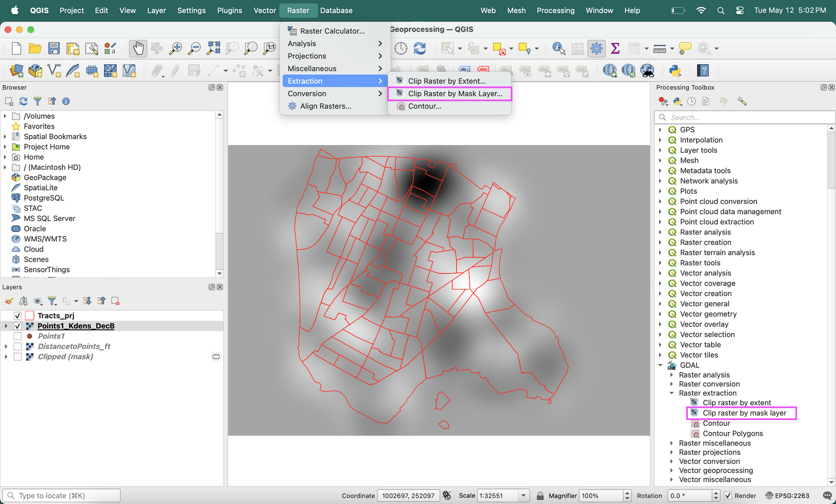Expand the /Volumes browser item

click(x=5, y=116)
